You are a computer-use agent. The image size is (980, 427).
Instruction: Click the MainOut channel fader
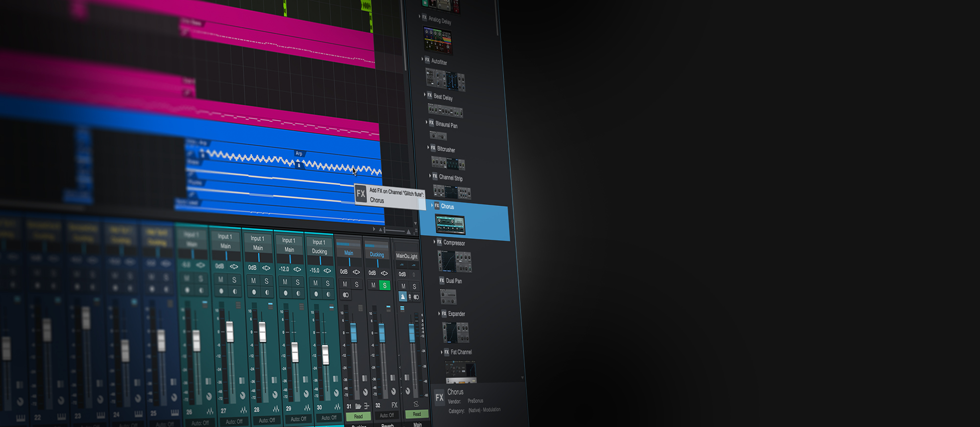pos(412,333)
